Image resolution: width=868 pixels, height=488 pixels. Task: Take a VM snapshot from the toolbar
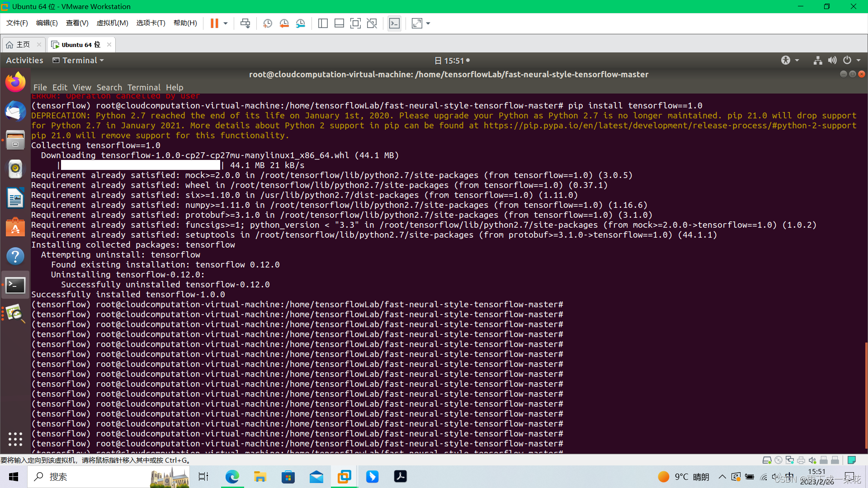268,23
